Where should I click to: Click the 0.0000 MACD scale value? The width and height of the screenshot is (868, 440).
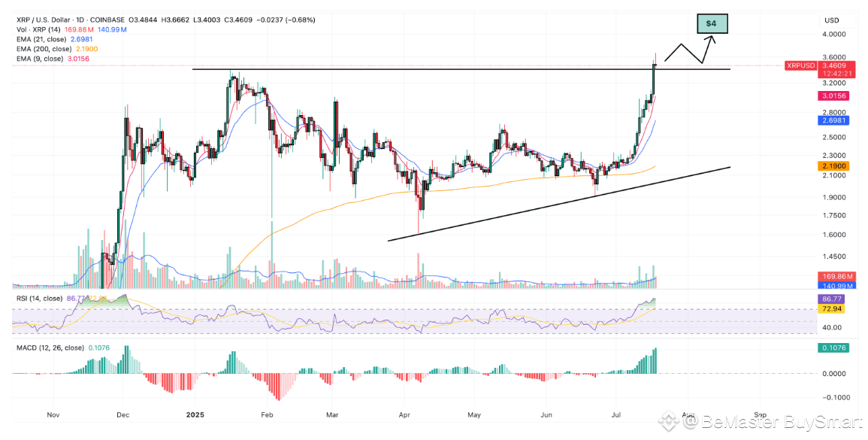[x=835, y=373]
